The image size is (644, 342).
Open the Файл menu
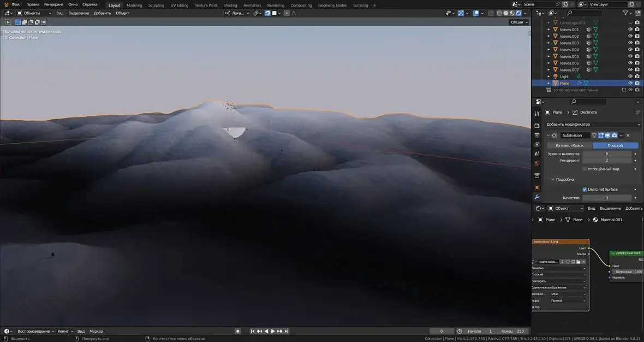(x=16, y=4)
